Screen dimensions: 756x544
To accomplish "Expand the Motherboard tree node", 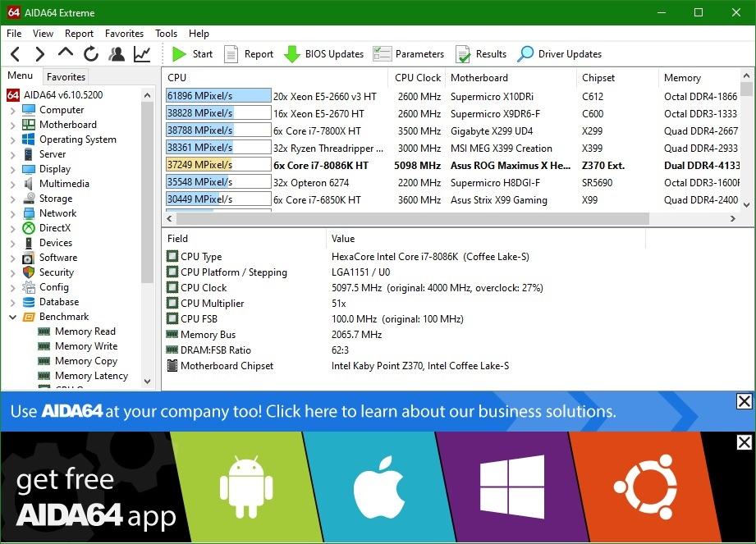I will coord(12,125).
